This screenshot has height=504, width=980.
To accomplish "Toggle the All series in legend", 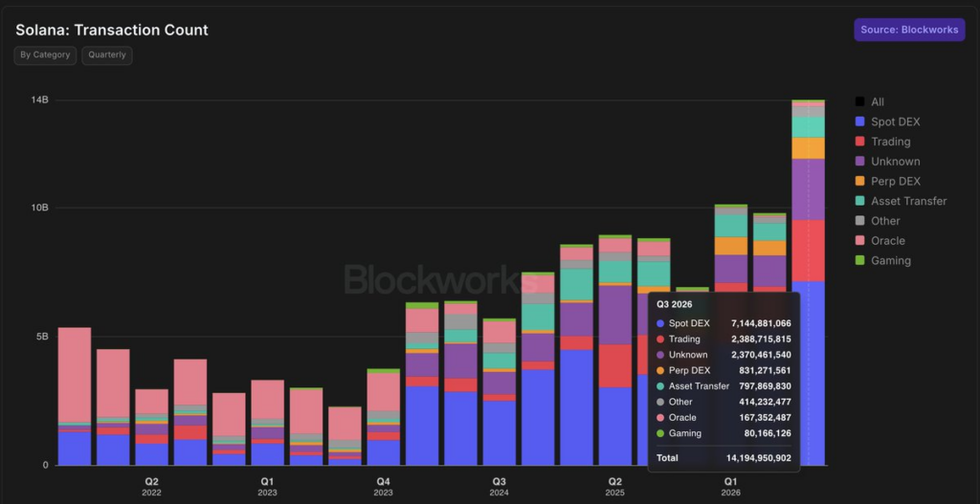I will point(870,101).
